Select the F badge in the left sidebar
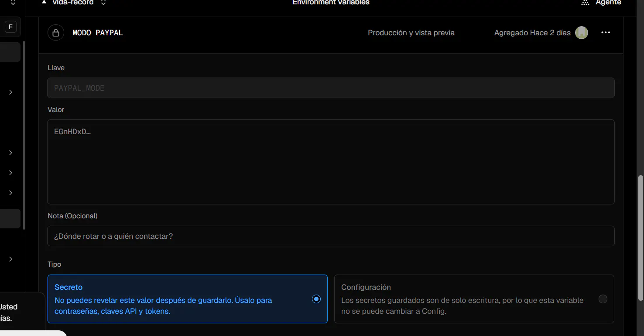 coord(10,27)
